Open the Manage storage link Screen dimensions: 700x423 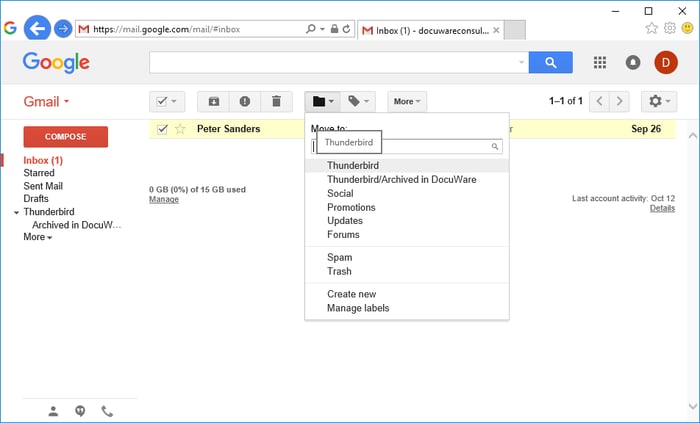(x=163, y=199)
